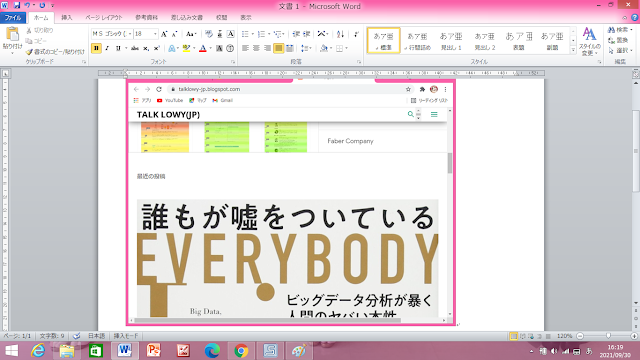The height and width of the screenshot is (360, 640).
Task: Click the text highlight color icon
Action: click(x=187, y=48)
